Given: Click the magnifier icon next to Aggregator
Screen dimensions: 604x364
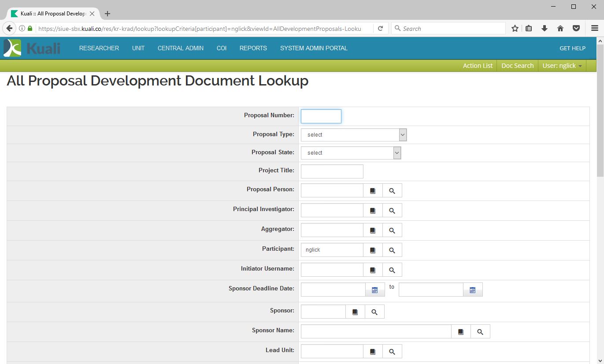Looking at the screenshot, I should click(x=392, y=230).
